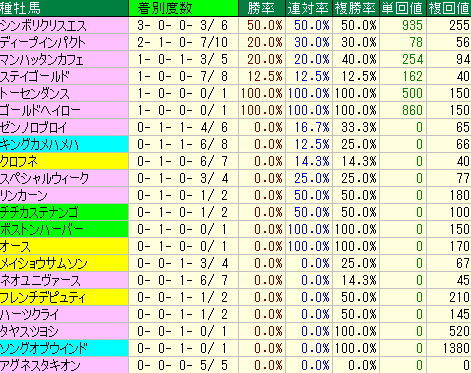Click シンボリクリスエス record 3-0-0-3/6
This screenshot has width=471, height=373.
pyautogui.click(x=182, y=25)
